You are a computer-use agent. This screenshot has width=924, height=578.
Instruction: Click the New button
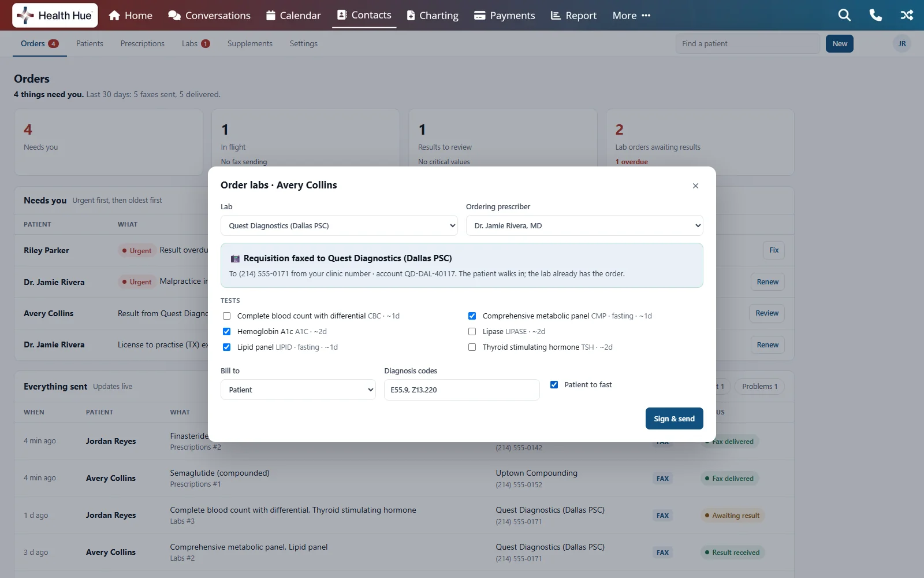[x=840, y=44]
